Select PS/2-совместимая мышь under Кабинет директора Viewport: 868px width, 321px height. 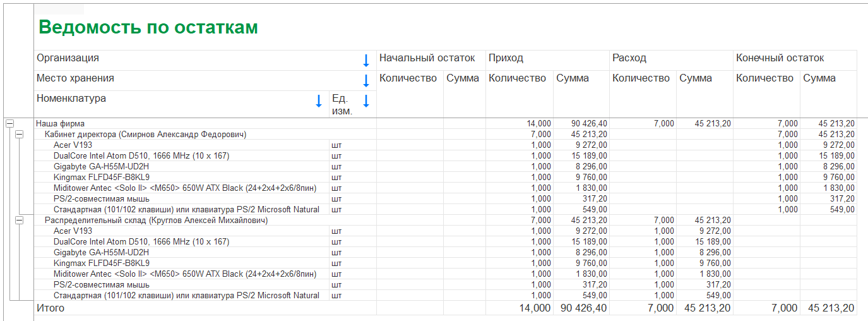click(x=102, y=199)
